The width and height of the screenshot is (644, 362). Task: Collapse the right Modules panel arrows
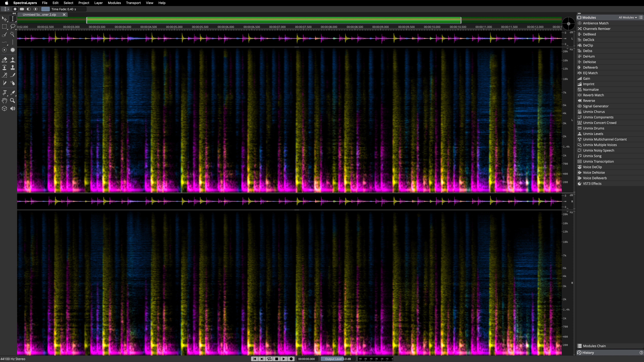click(x=579, y=13)
